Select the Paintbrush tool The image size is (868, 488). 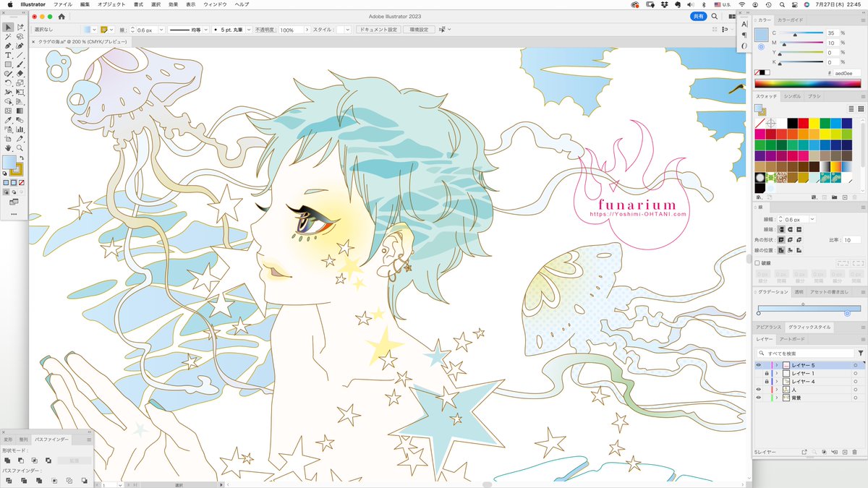coord(20,64)
